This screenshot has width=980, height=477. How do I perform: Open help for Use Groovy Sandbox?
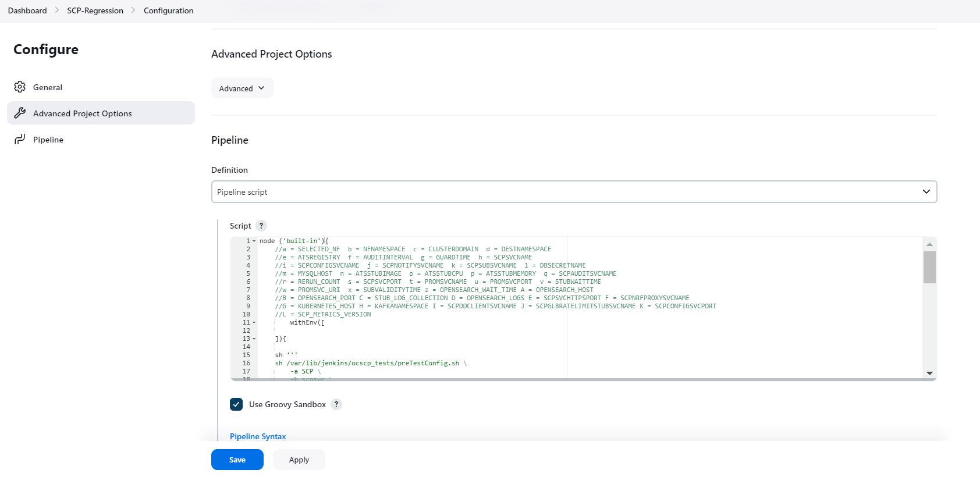(336, 404)
